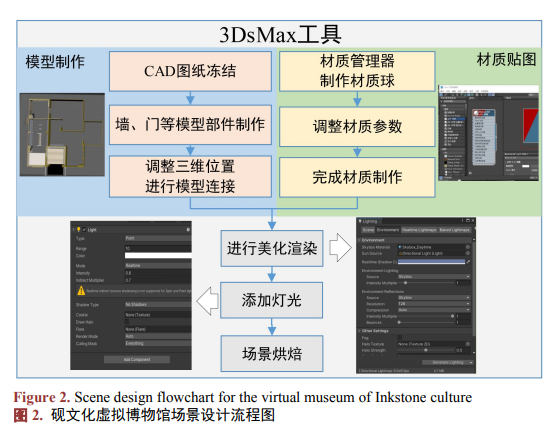
Task: Click the floor plan model thumbnail
Action: click(x=62, y=135)
